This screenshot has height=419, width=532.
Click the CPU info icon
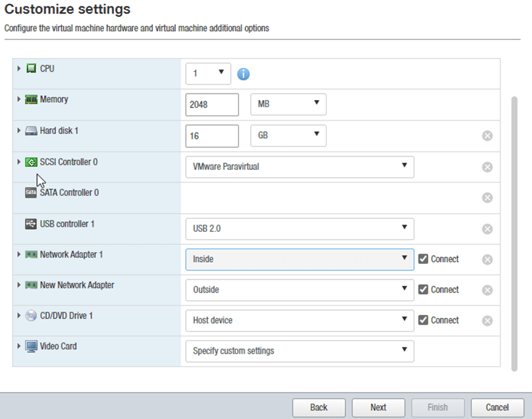coord(243,74)
